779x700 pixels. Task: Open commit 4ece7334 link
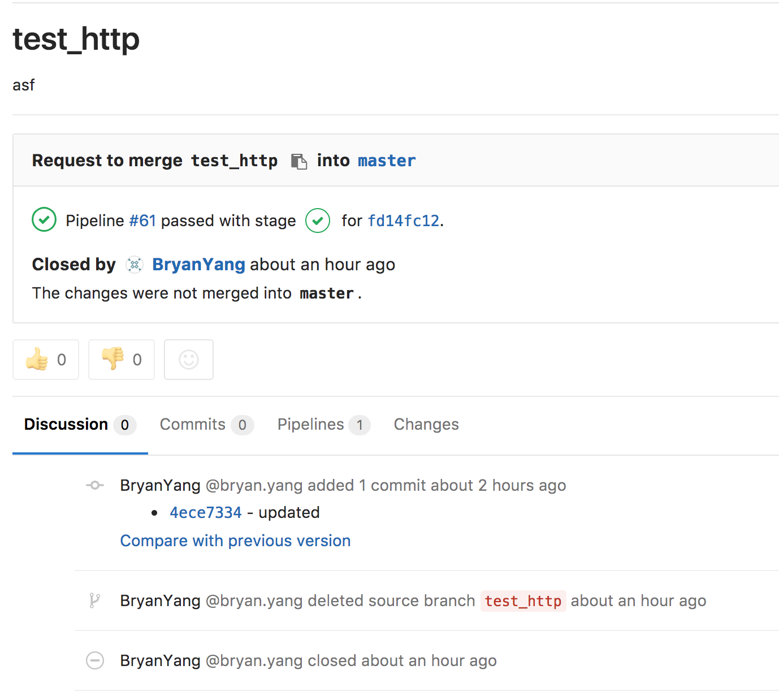[206, 513]
